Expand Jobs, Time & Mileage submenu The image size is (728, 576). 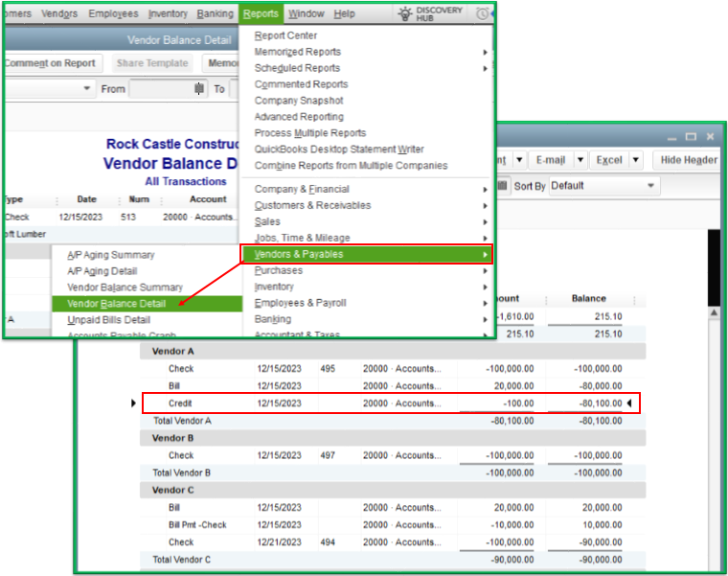[367, 238]
